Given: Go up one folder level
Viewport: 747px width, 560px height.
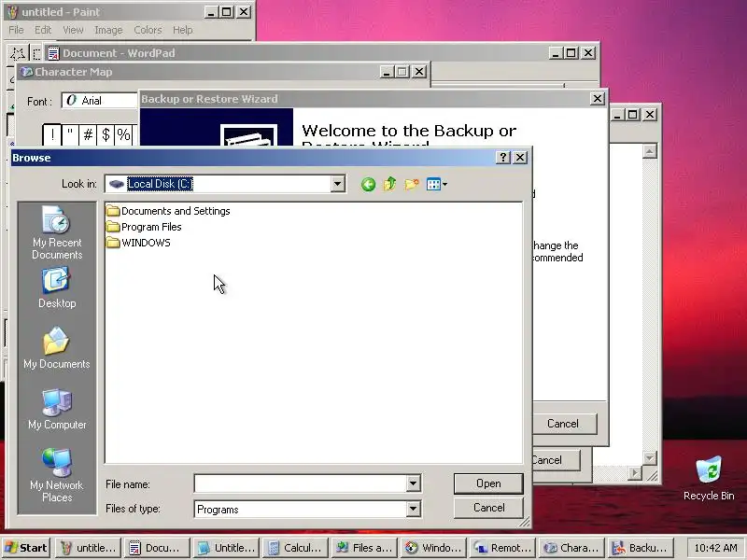Looking at the screenshot, I should pyautogui.click(x=389, y=184).
